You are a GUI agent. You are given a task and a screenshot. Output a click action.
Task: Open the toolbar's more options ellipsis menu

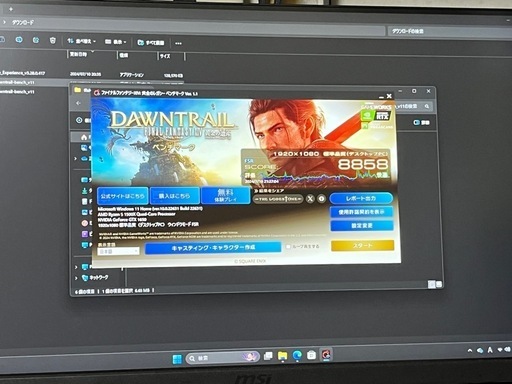[178, 43]
